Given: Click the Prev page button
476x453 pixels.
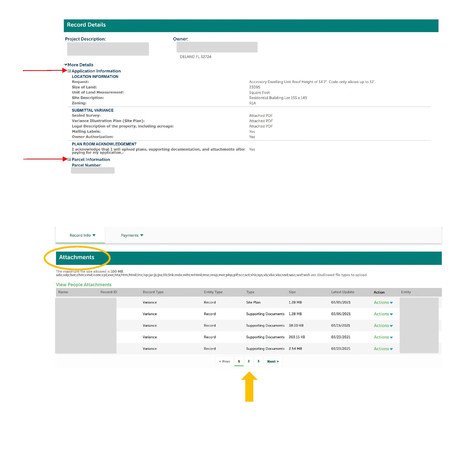Looking at the screenshot, I should tap(224, 361).
